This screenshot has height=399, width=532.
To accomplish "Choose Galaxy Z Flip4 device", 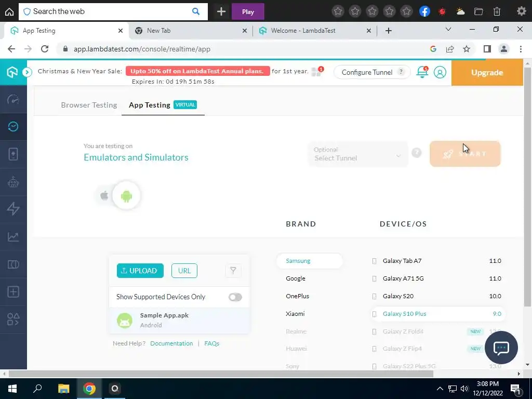I will click(x=429, y=349).
